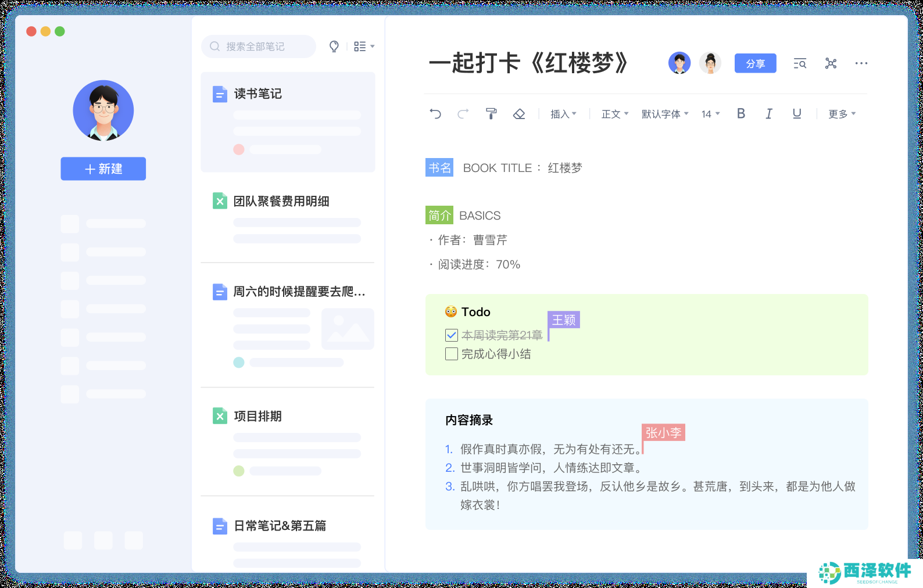
Task: Click the text 作者: 曹雪芹
Action: tap(473, 240)
